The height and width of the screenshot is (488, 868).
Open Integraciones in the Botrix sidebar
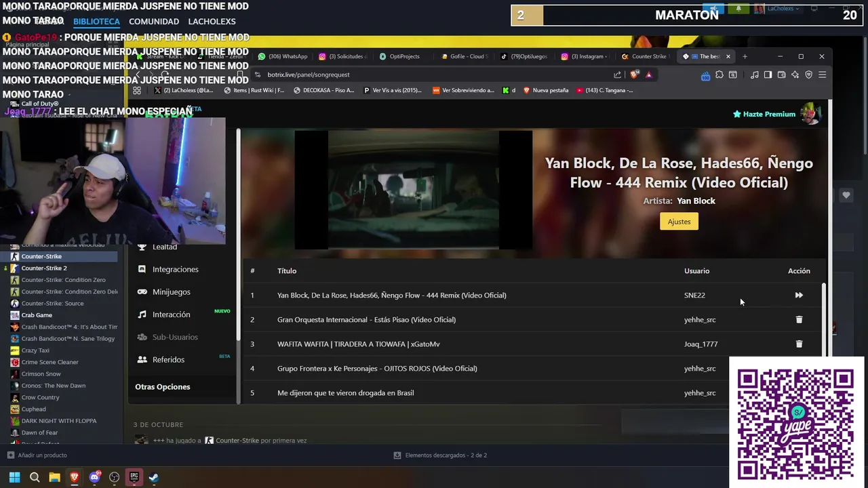click(x=175, y=269)
